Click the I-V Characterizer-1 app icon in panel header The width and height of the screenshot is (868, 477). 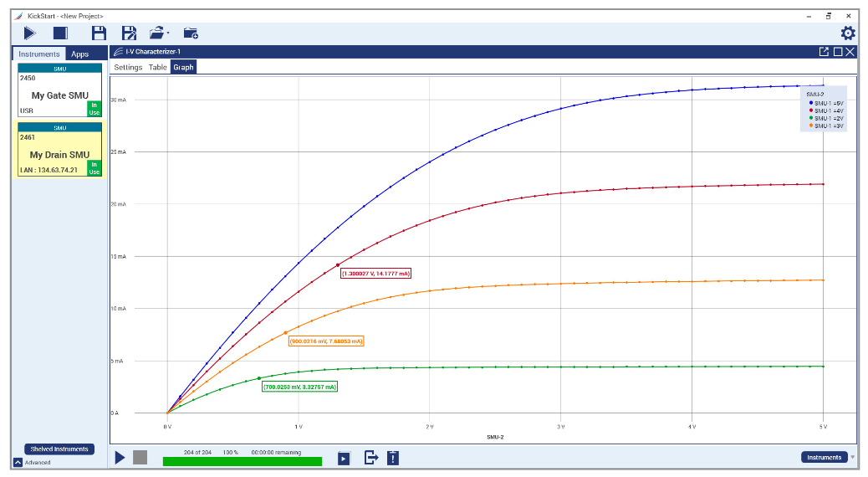point(118,52)
